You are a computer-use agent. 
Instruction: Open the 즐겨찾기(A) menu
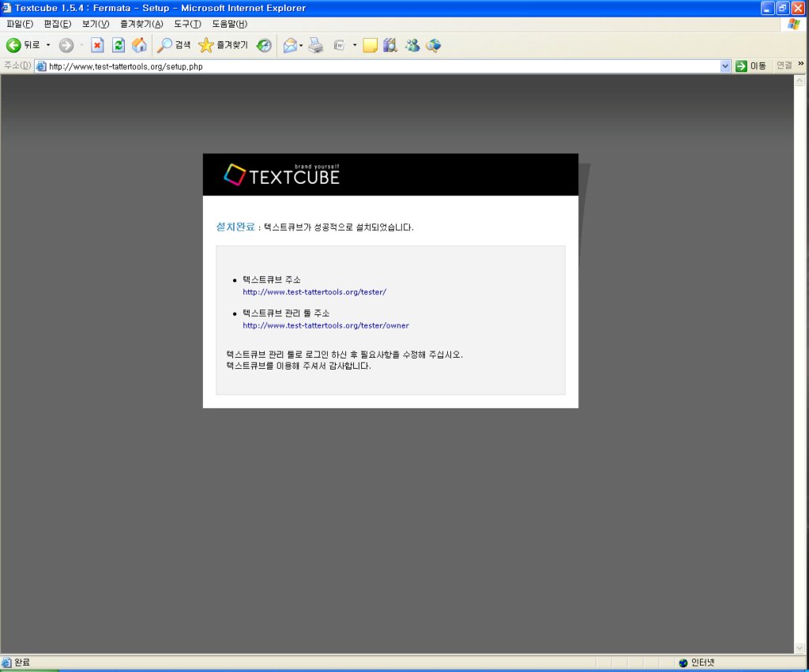click(x=141, y=24)
